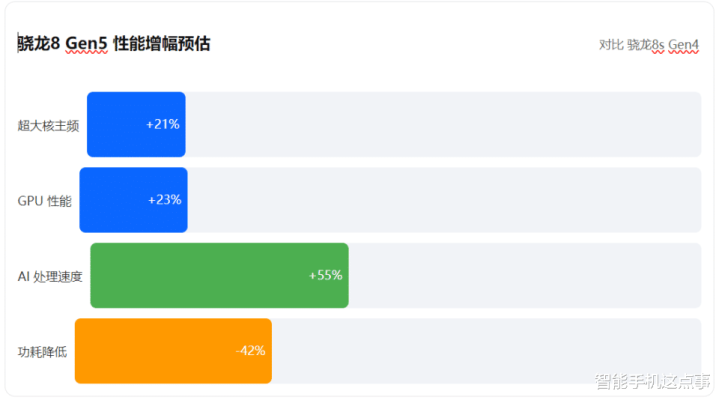Select the 功耗降低 row label
Screen dimensions: 719x400
[x=44, y=351]
